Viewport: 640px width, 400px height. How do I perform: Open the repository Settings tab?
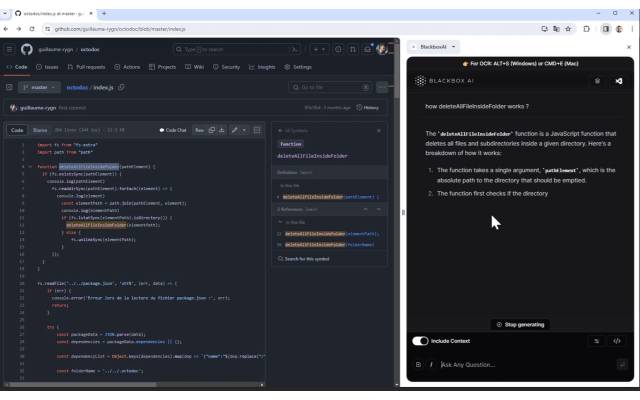tap(298, 67)
